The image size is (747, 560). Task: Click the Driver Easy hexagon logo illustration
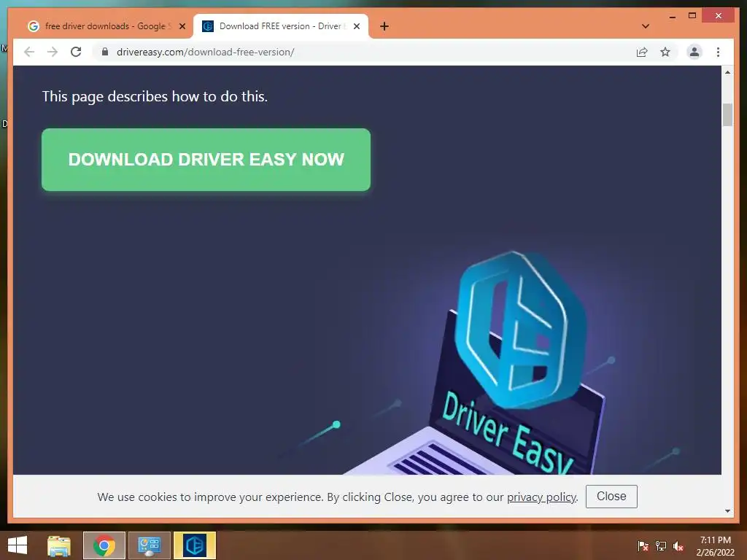(519, 330)
